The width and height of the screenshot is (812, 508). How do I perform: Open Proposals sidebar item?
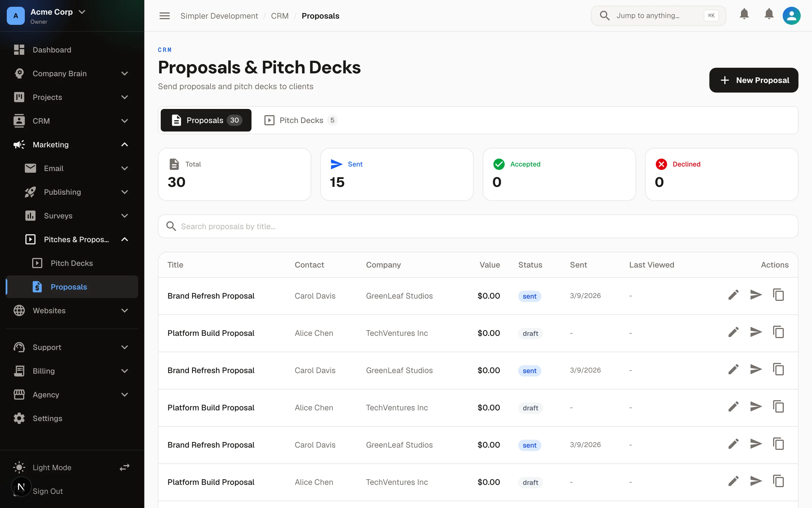click(72, 286)
